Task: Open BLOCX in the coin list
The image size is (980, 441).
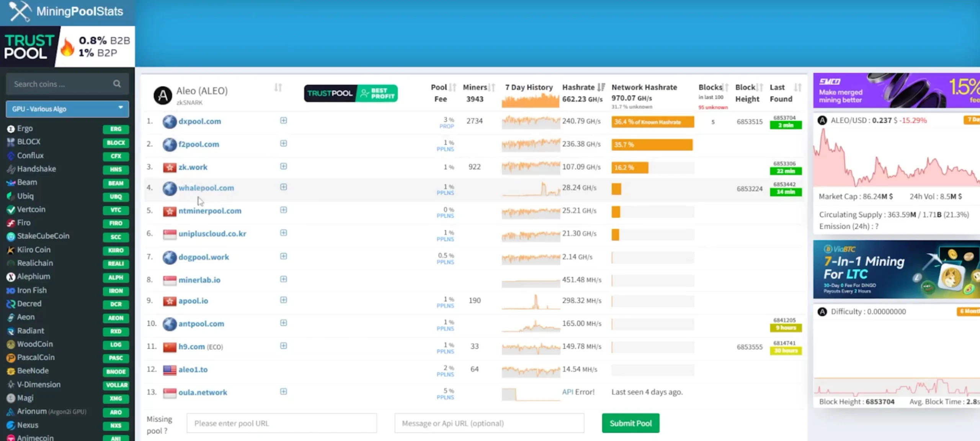Action: pyautogui.click(x=29, y=142)
